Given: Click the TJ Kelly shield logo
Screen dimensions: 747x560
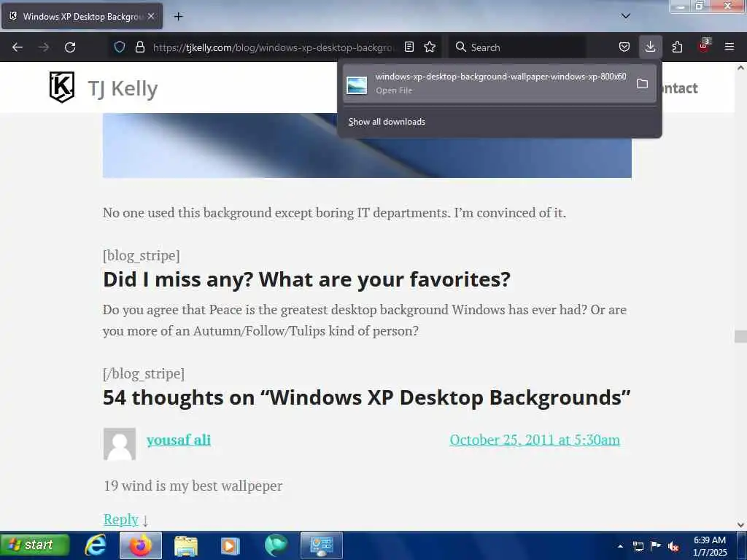Looking at the screenshot, I should [62, 87].
